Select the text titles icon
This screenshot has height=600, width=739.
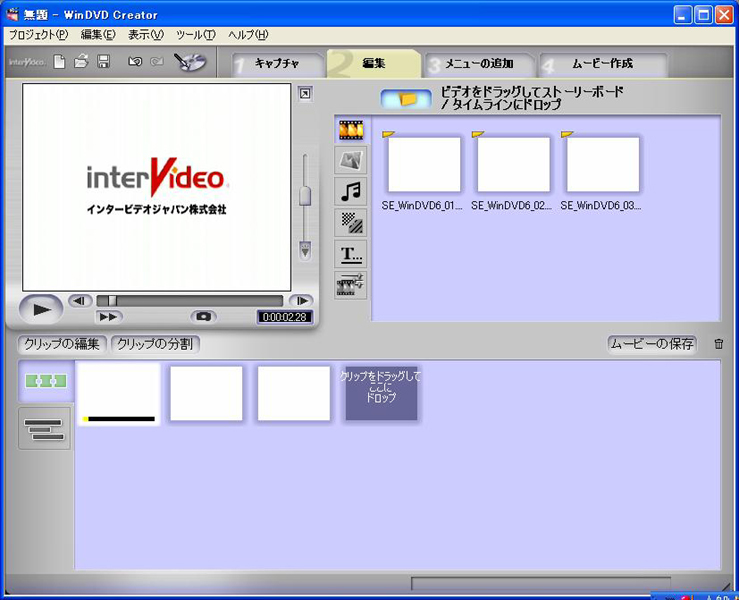point(351,254)
